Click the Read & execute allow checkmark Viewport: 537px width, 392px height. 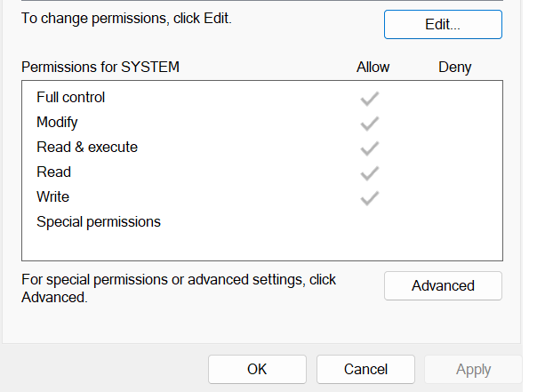tap(370, 148)
